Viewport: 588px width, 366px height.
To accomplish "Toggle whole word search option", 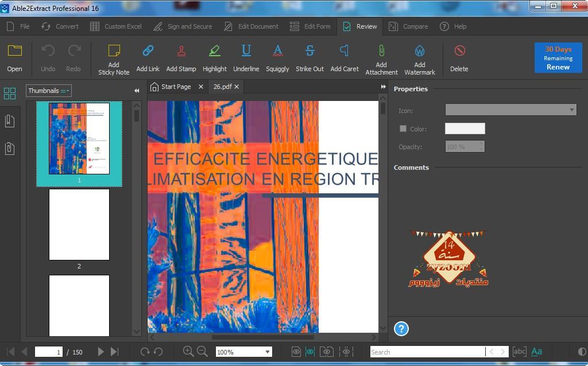I will click(519, 352).
